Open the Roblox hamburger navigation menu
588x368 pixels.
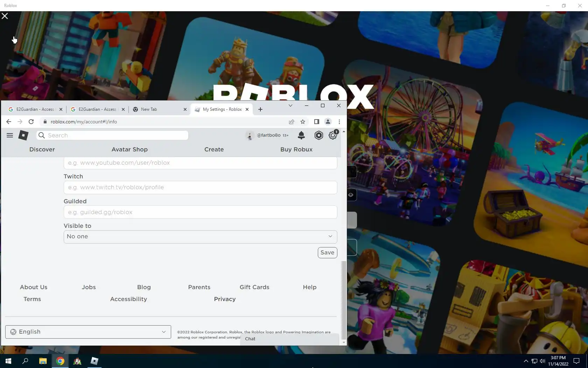10,135
